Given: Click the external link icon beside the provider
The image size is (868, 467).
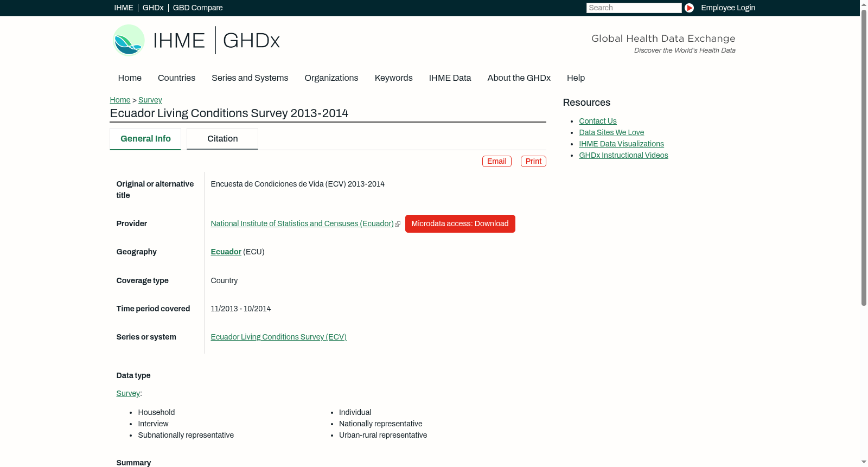Looking at the screenshot, I should (x=398, y=224).
